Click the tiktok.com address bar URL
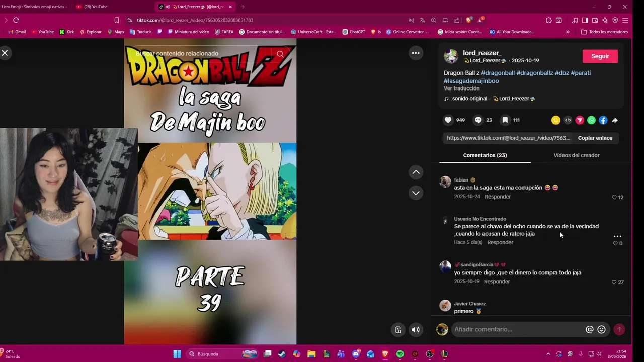The image size is (644, 362). (x=195, y=20)
